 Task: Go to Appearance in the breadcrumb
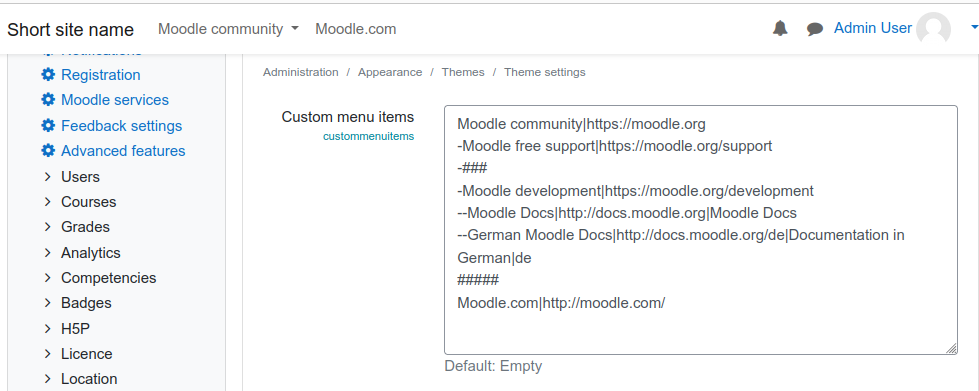(390, 72)
